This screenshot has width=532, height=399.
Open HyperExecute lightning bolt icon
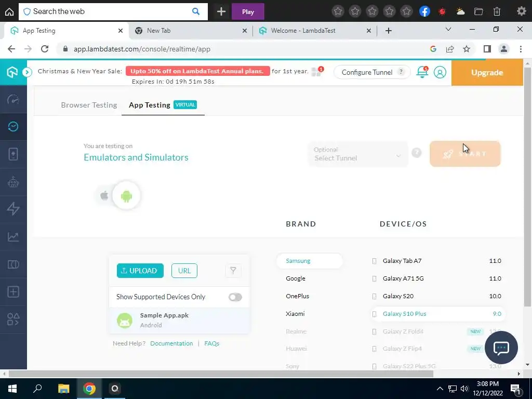[x=13, y=209]
